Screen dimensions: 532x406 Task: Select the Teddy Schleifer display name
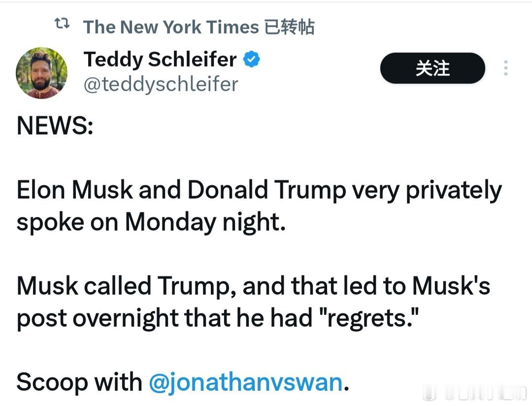pyautogui.click(x=160, y=59)
